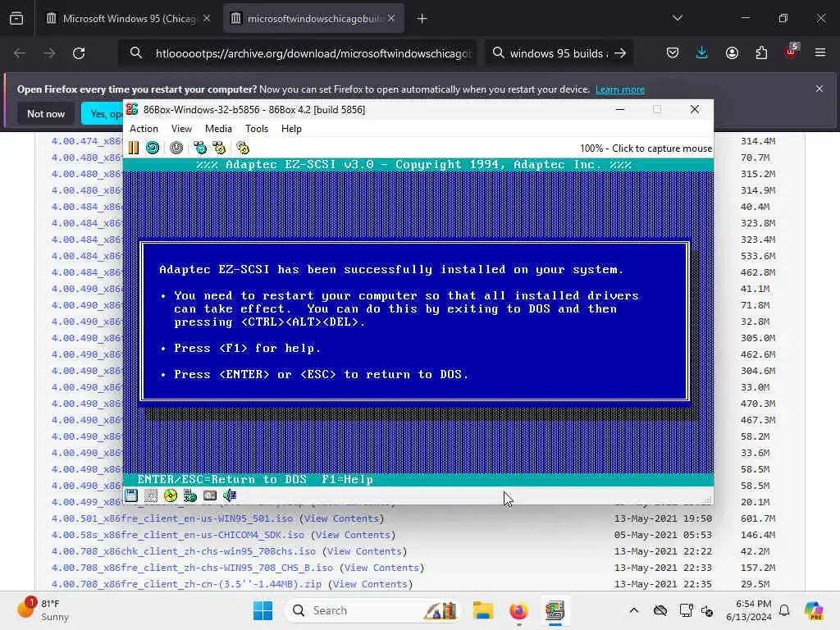
Task: Click the uBlock extension icon
Action: tap(791, 52)
